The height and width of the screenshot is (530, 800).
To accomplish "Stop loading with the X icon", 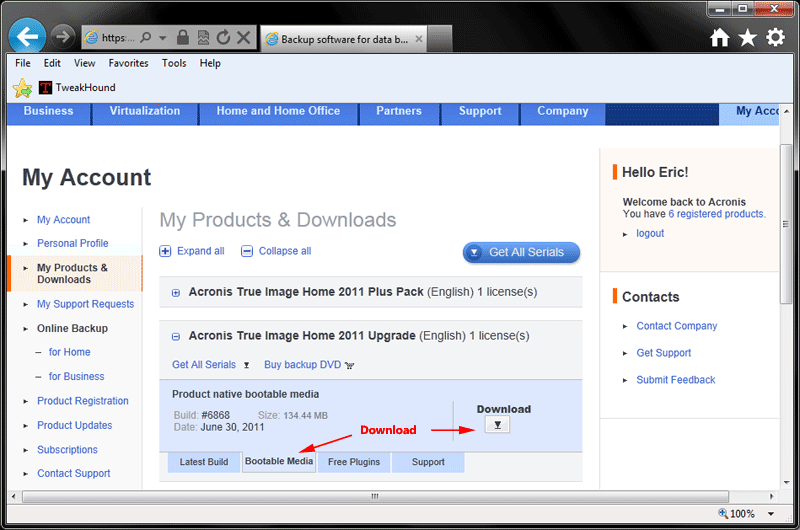I will (x=244, y=37).
